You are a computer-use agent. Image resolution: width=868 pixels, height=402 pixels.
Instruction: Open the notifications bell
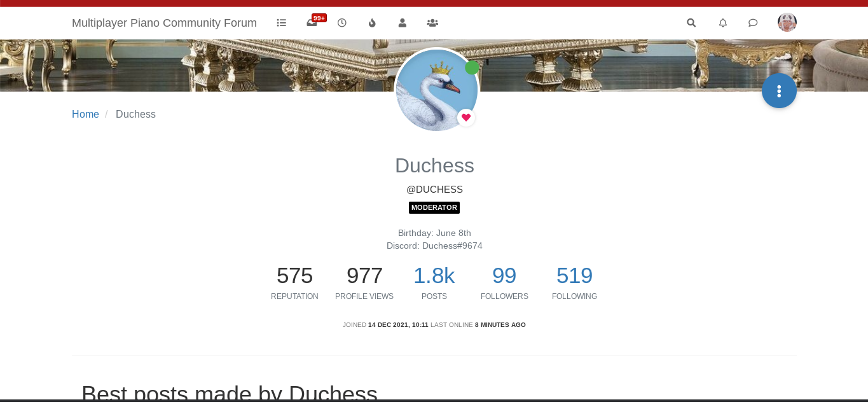(x=723, y=23)
